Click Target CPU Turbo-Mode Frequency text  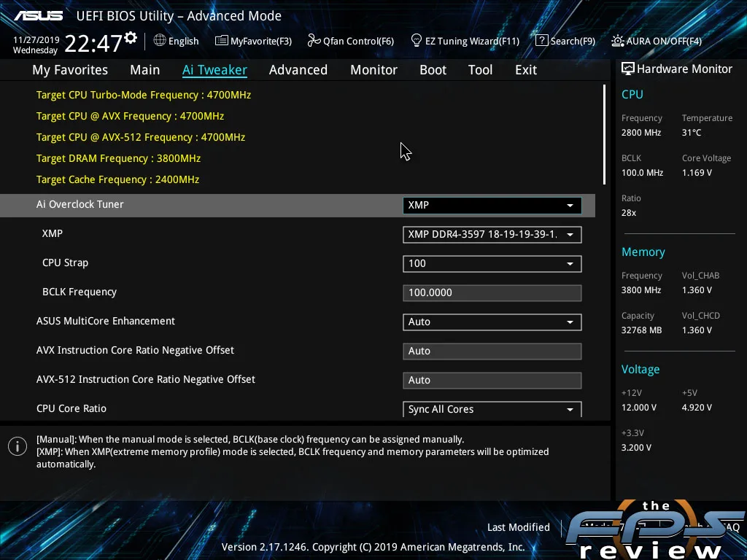pos(144,95)
